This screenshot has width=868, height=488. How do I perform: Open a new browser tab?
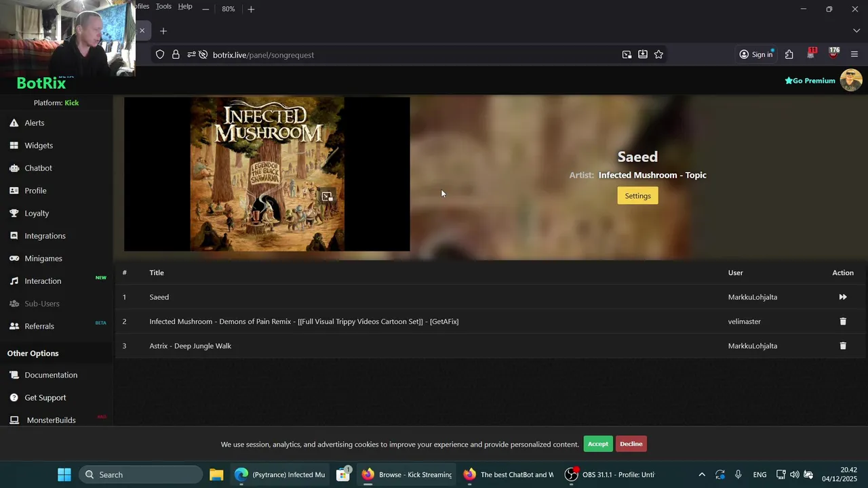(163, 30)
